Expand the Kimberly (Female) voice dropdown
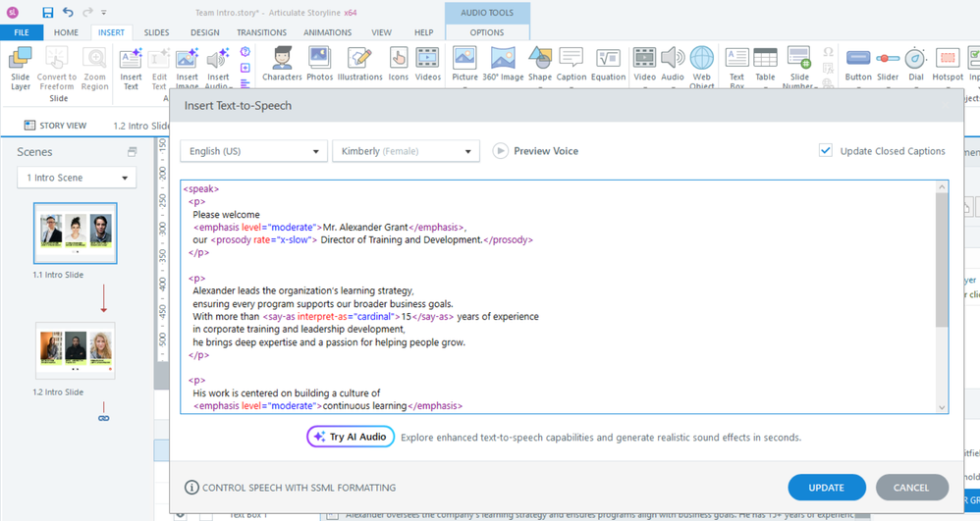980x521 pixels. [405, 151]
